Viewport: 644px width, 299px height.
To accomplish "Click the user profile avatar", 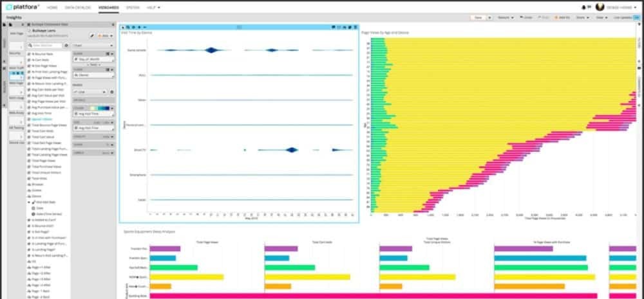I will 601,7.
